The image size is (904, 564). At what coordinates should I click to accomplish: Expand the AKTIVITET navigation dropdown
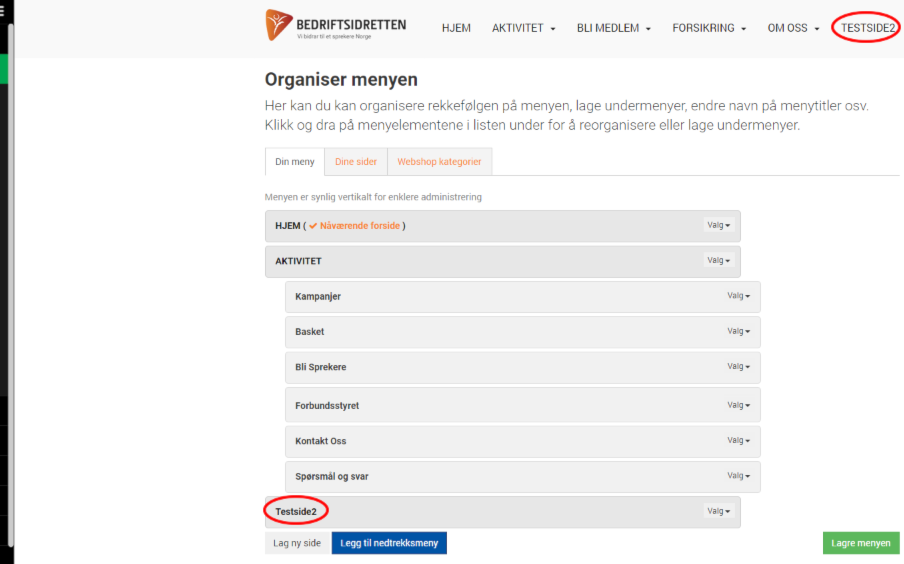click(523, 28)
